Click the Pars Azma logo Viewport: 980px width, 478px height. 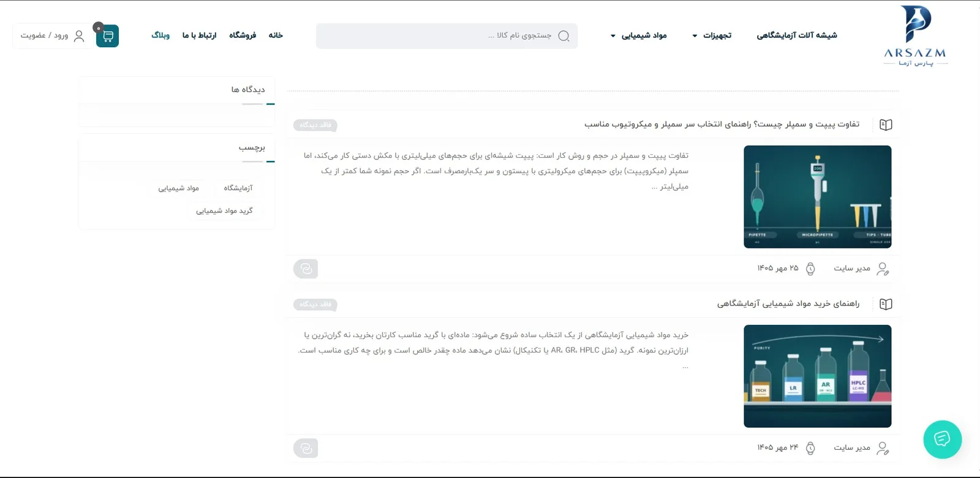click(916, 36)
